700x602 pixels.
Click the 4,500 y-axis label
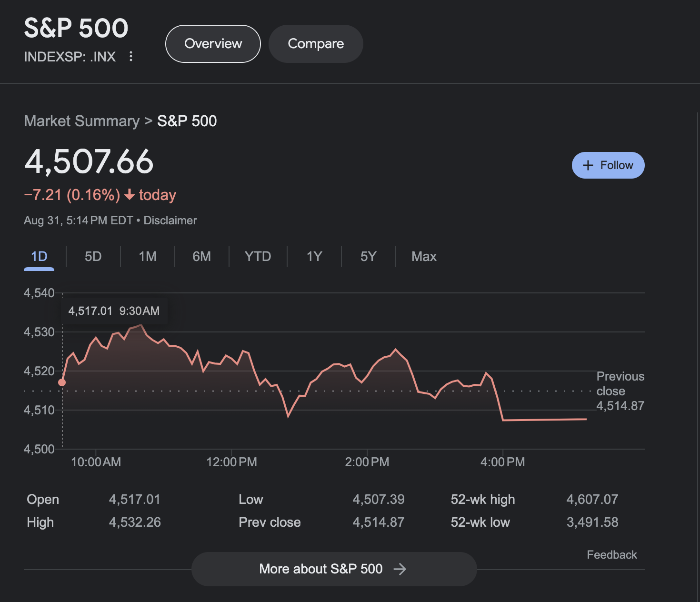point(39,449)
